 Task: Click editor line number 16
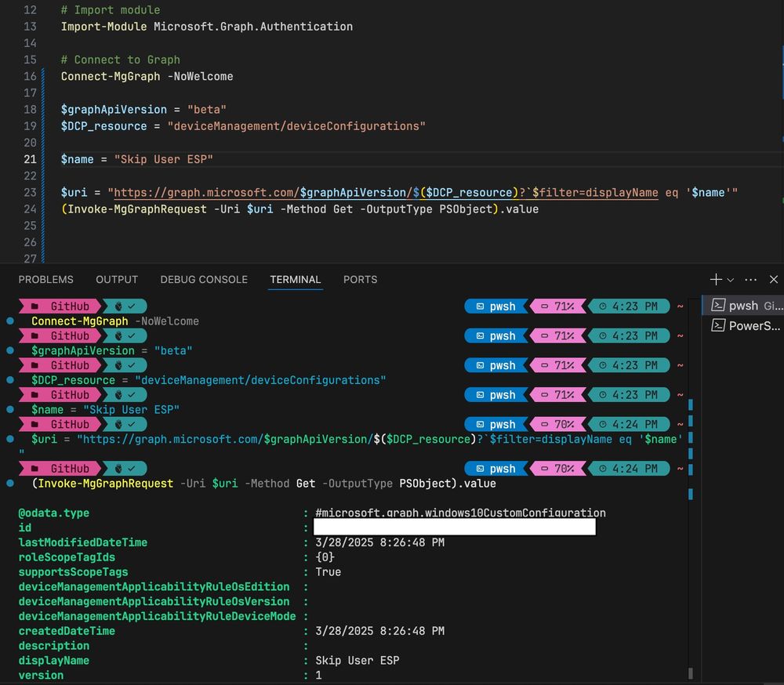[x=30, y=77]
